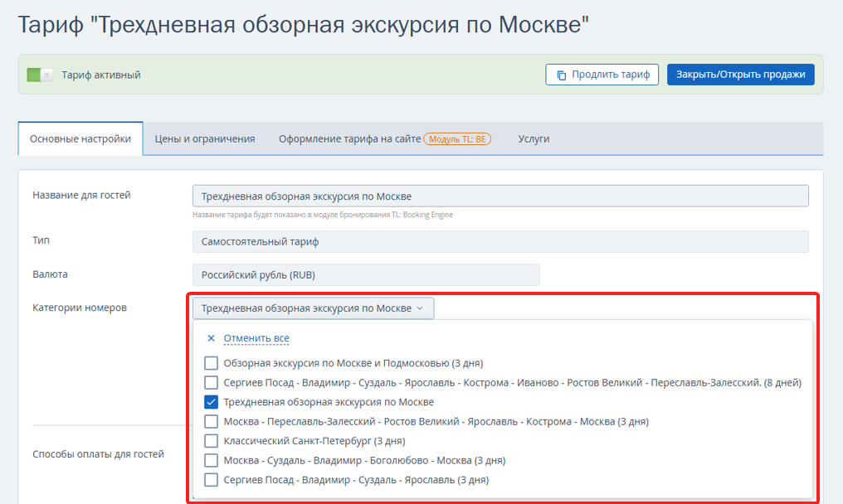The image size is (843, 504).
Task: Click the Booking Engine hint text
Action: point(323,215)
